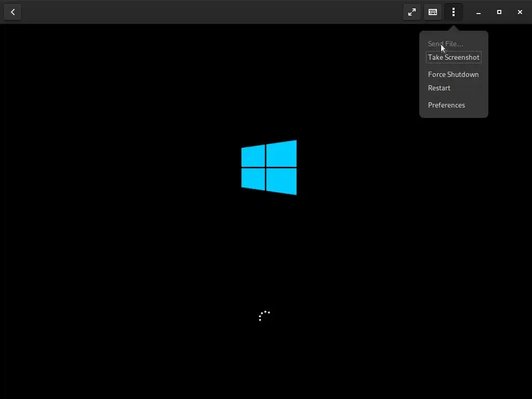Open Preferences from the menu
The height and width of the screenshot is (399, 532).
454,105
